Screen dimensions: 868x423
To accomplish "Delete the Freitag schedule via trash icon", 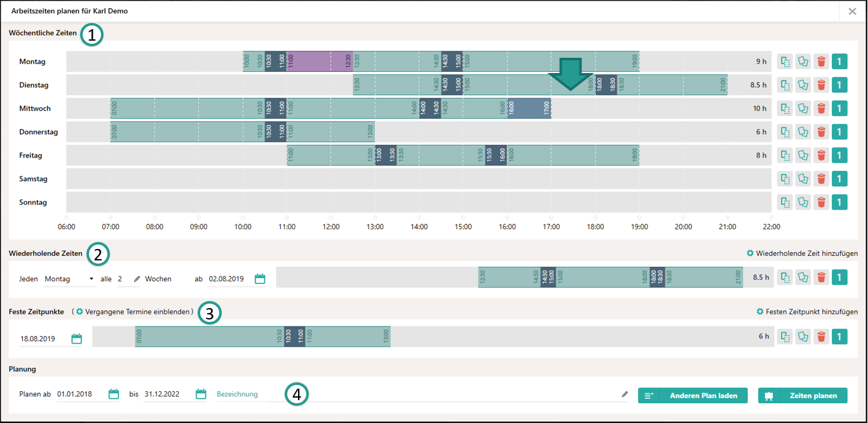I will (821, 156).
